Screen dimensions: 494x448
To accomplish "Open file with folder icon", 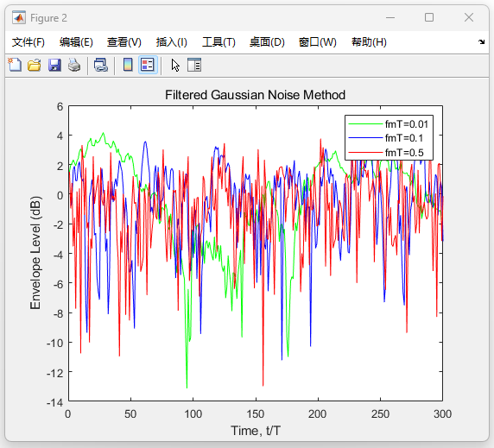I will [35, 65].
